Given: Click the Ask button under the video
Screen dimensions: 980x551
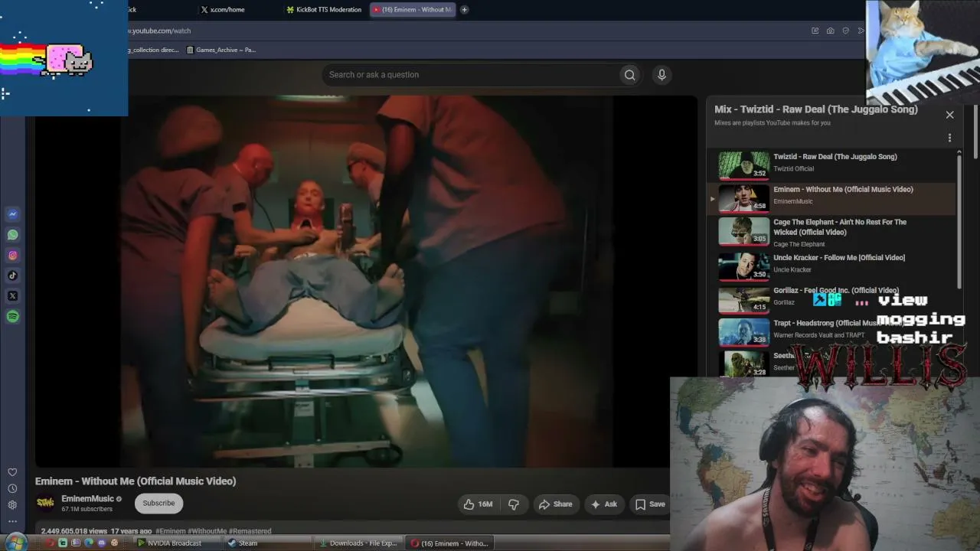Looking at the screenshot, I should coord(603,504).
